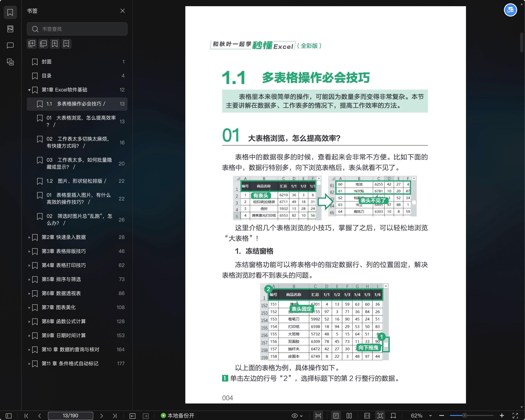Focus the bookmark search field
This screenshot has width=525, height=420.
(x=77, y=29)
